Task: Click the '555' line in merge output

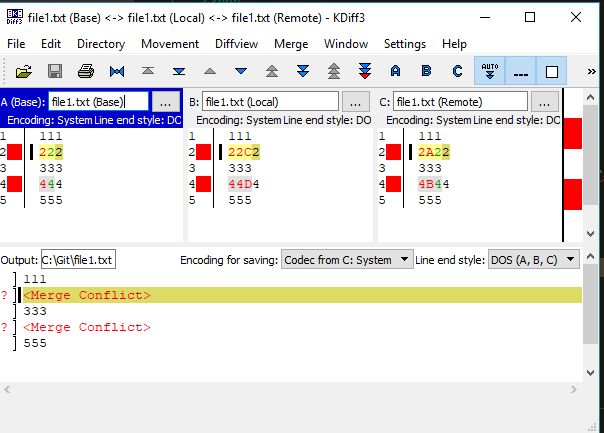Action: [35, 343]
